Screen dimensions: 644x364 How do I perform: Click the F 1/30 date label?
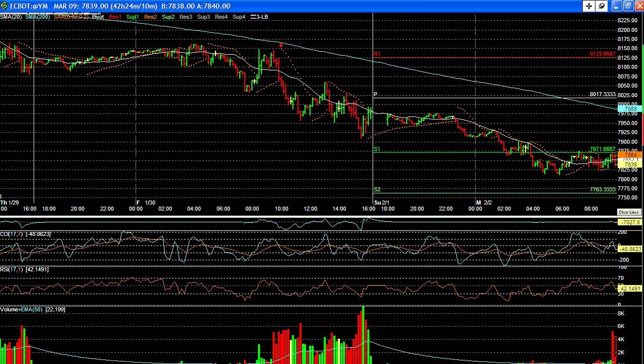pyautogui.click(x=146, y=203)
